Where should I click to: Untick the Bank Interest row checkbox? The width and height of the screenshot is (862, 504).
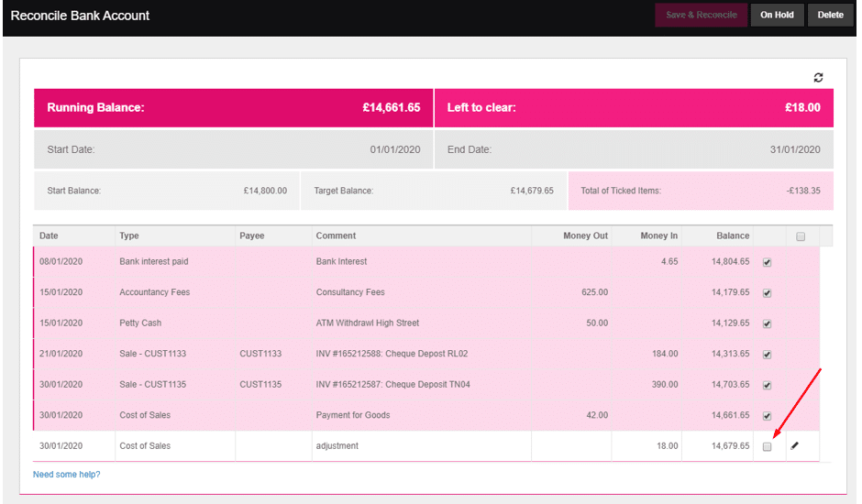point(767,262)
